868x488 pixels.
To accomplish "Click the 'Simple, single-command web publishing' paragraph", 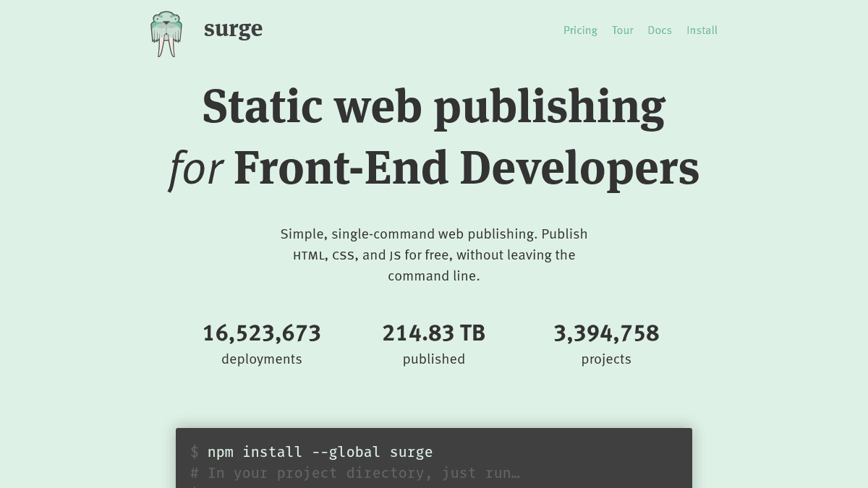I will point(434,255).
